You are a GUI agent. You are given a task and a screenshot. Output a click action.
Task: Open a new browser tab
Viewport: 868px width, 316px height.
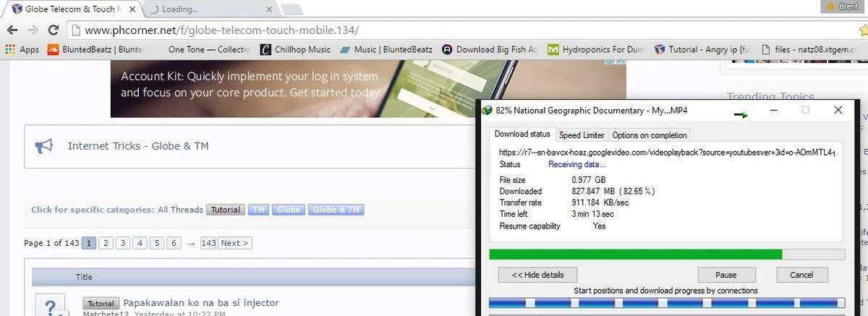click(292, 9)
